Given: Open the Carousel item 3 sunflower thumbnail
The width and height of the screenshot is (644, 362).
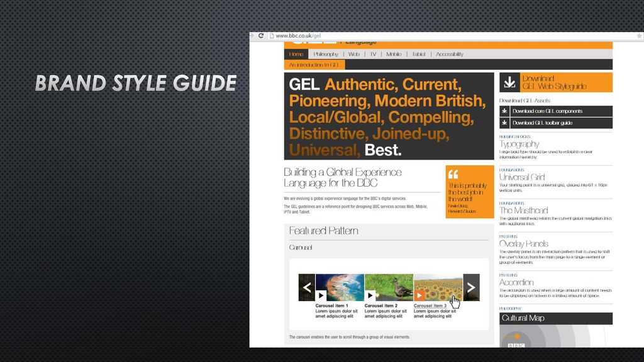Looking at the screenshot, I should (438, 287).
